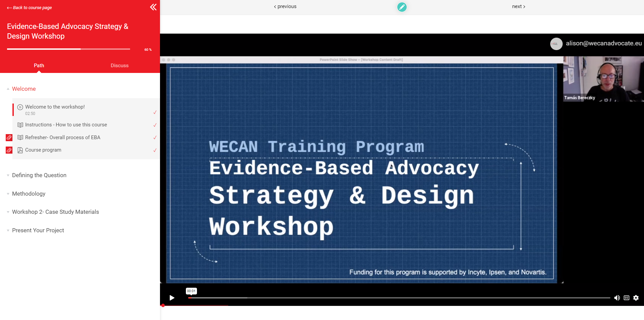Collapse the sidebar with double chevron icon
This screenshot has width=644, height=320.
coord(153,7)
